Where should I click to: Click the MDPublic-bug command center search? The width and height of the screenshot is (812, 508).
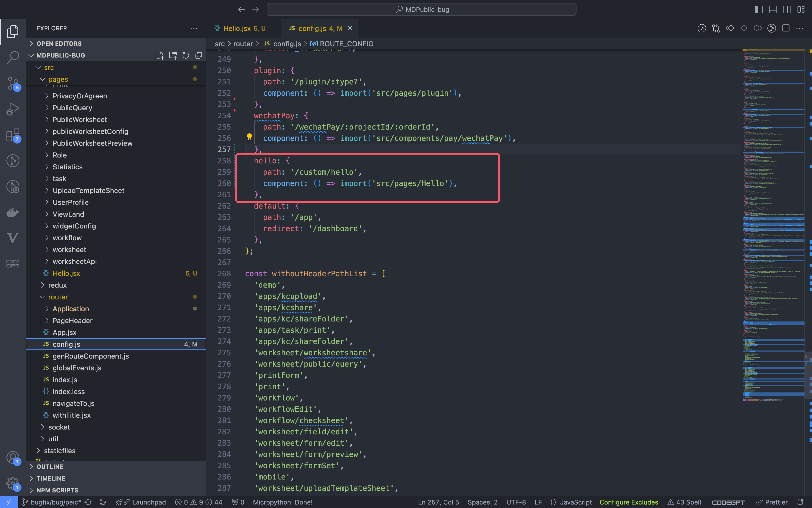pyautogui.click(x=421, y=9)
